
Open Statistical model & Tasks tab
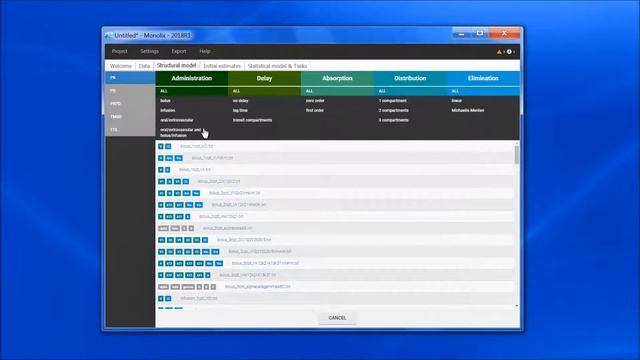(278, 66)
